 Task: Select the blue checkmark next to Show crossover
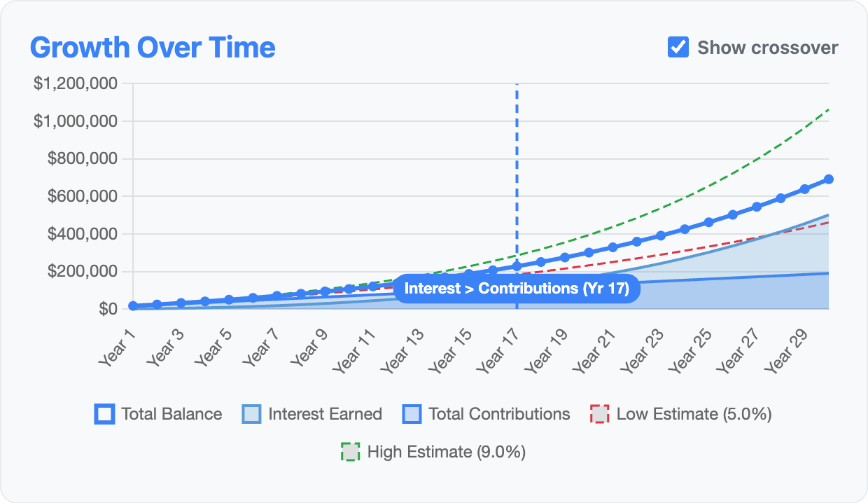point(677,48)
